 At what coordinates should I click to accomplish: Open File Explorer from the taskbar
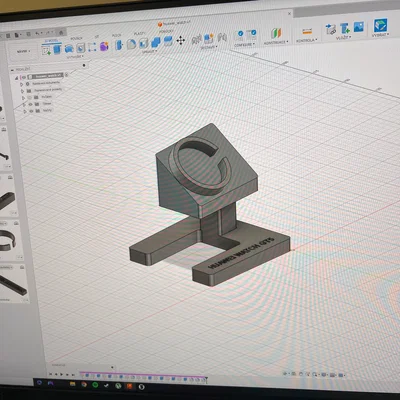click(72, 384)
